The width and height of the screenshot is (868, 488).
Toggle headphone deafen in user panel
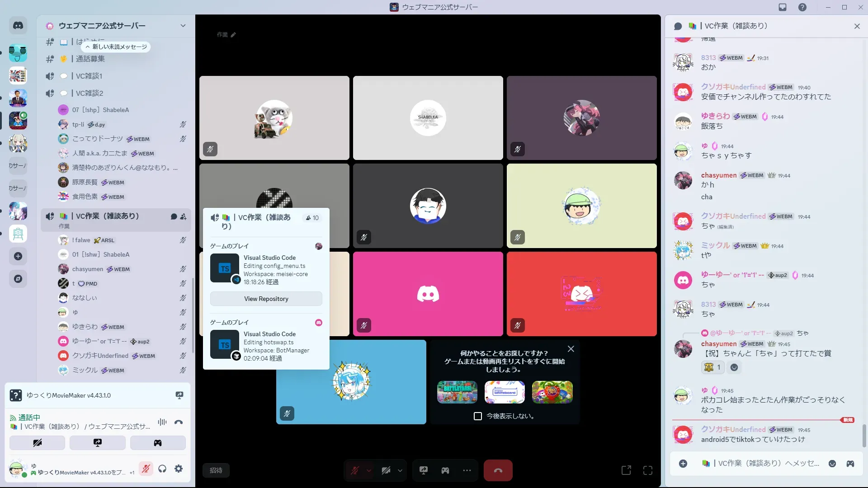162,469
